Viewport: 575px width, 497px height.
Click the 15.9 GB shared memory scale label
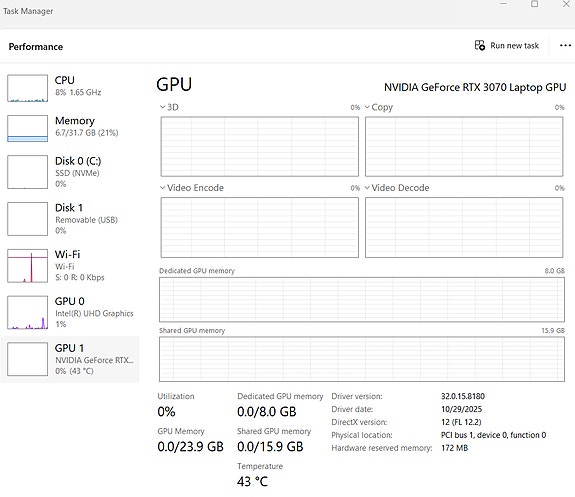[x=553, y=330]
